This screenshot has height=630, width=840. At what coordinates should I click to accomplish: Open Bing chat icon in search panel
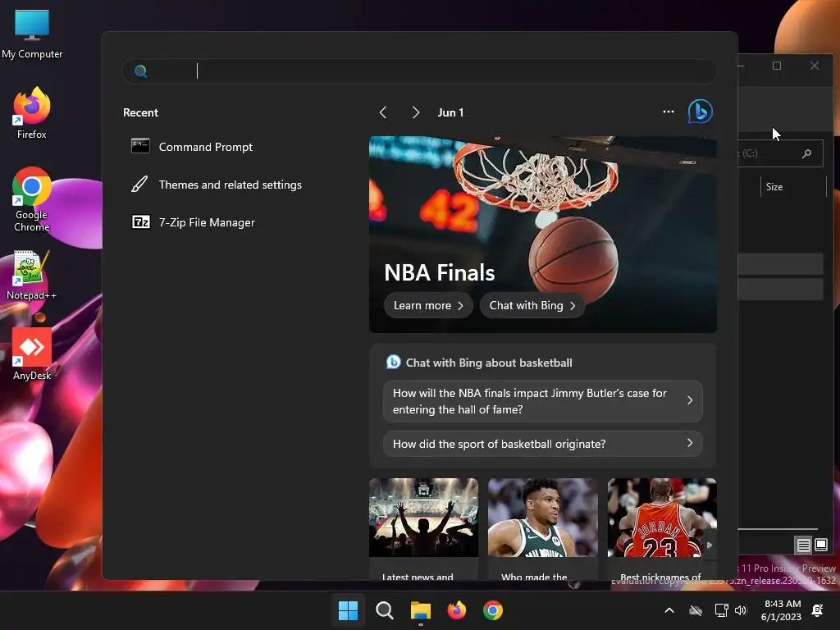coord(701,112)
